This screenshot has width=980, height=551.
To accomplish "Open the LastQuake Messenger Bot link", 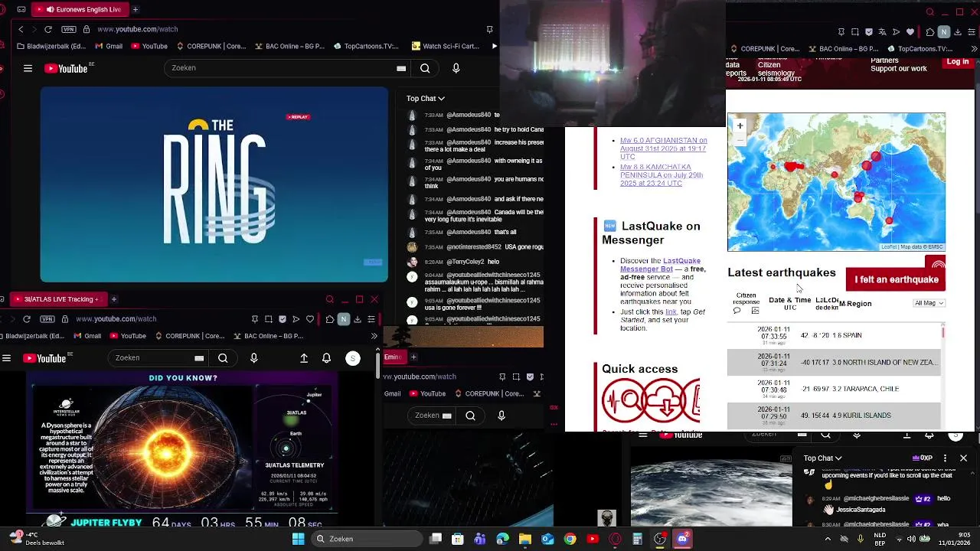I will click(660, 265).
